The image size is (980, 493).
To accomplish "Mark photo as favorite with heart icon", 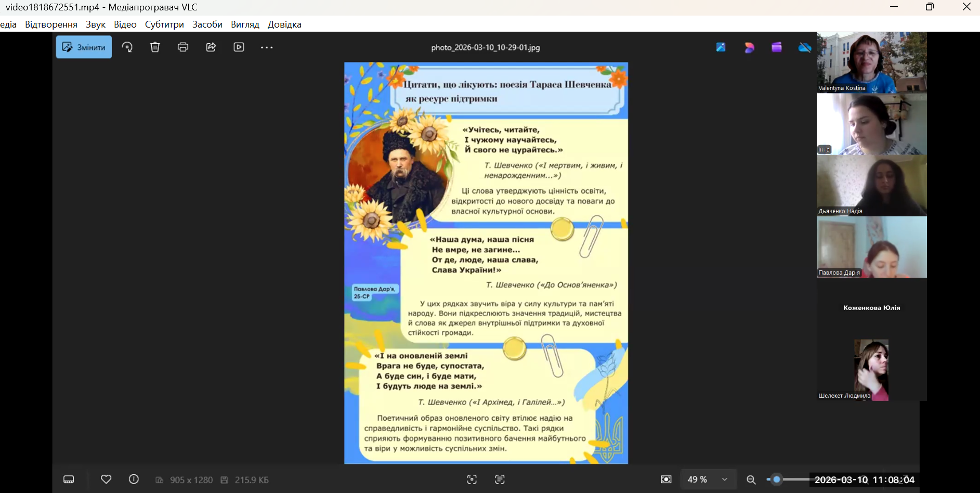I will point(106,479).
